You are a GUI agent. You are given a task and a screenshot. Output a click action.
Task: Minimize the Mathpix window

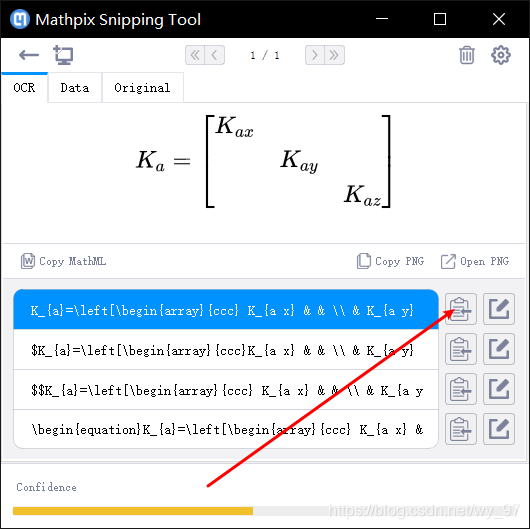pyautogui.click(x=382, y=19)
